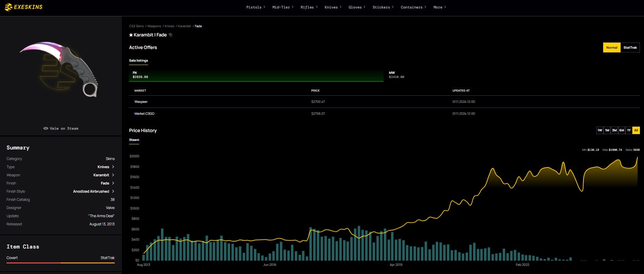The image size is (644, 274).
Task: Set price history range to 1M
Action: point(607,130)
